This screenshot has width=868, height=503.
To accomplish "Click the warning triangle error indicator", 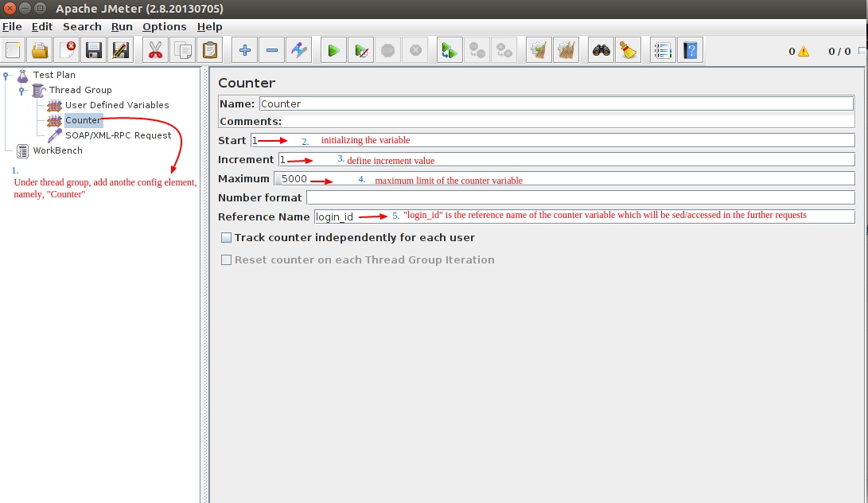I will [x=804, y=52].
